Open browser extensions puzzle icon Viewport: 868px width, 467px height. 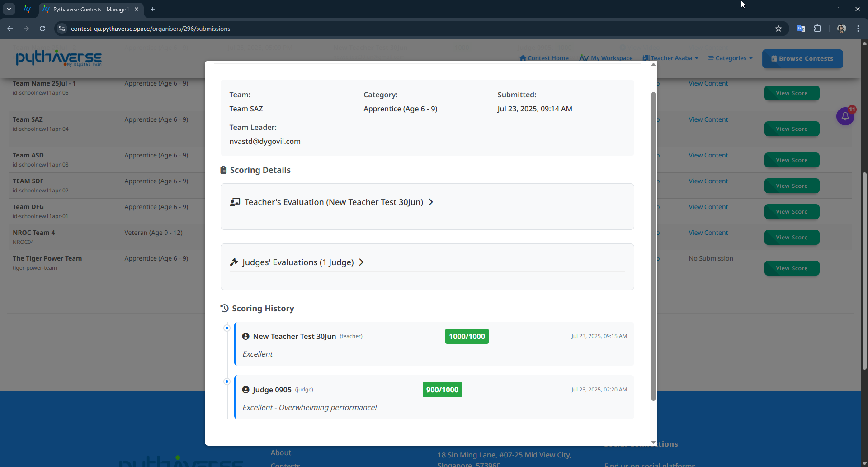[x=817, y=29]
